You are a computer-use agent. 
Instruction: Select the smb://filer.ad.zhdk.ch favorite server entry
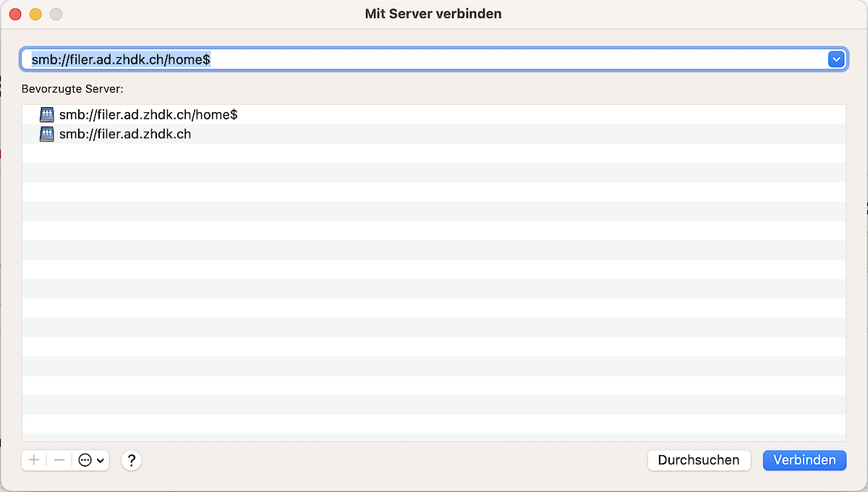[125, 134]
